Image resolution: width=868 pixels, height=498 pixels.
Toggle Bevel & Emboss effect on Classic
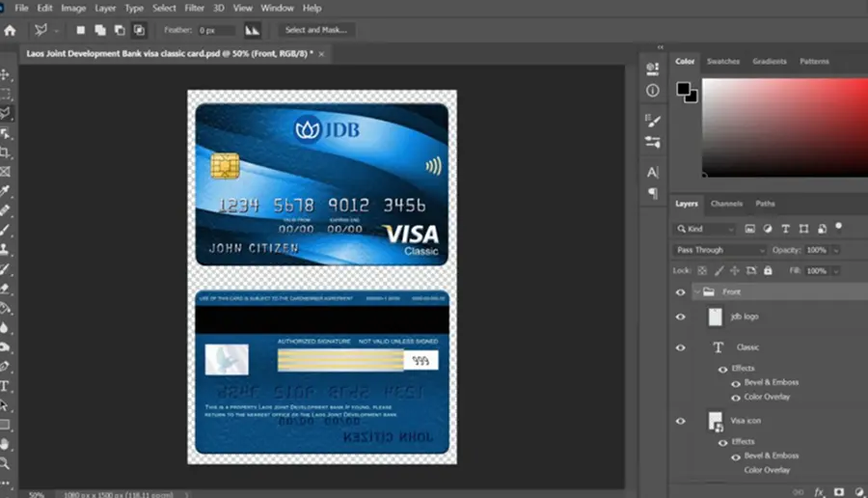736,383
